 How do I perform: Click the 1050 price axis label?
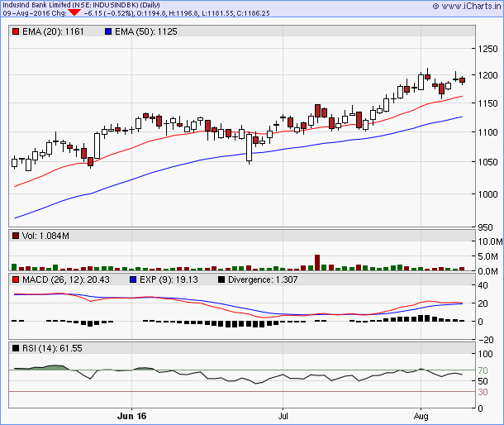click(x=487, y=162)
